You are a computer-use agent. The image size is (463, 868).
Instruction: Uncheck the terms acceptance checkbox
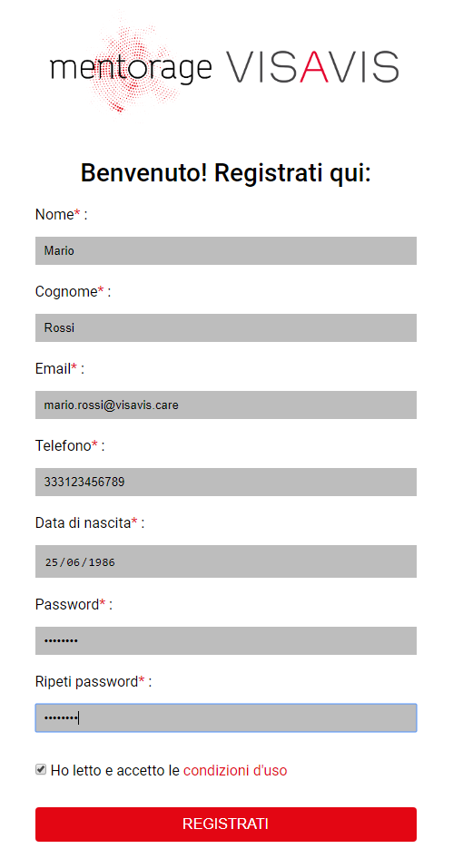41,769
